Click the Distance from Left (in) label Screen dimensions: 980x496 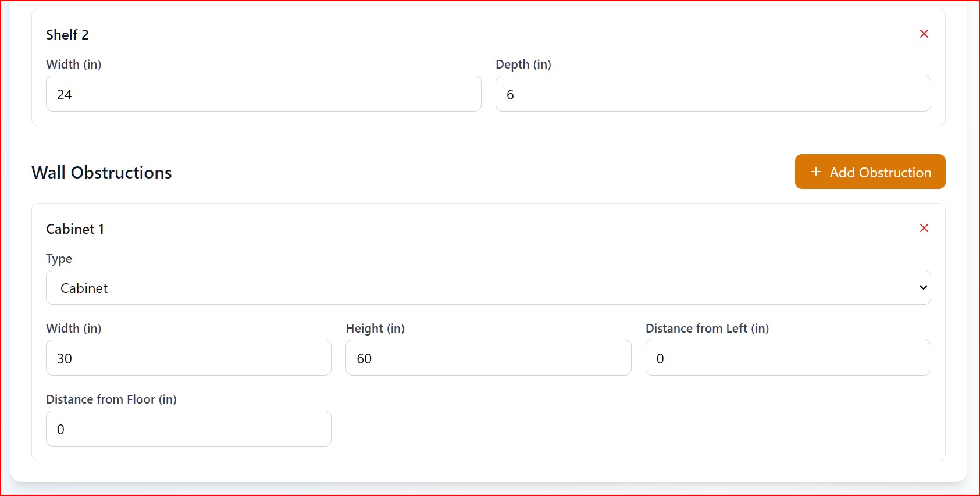click(x=707, y=329)
